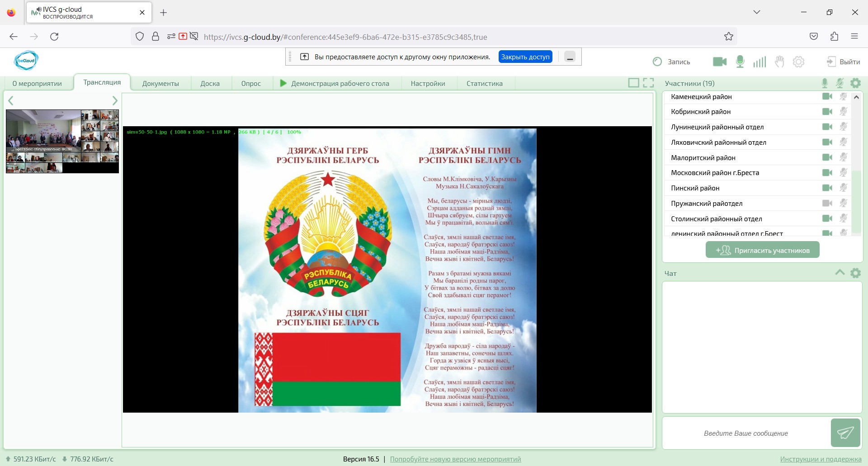
Task: Open participants panel gear settings
Action: pyautogui.click(x=856, y=83)
